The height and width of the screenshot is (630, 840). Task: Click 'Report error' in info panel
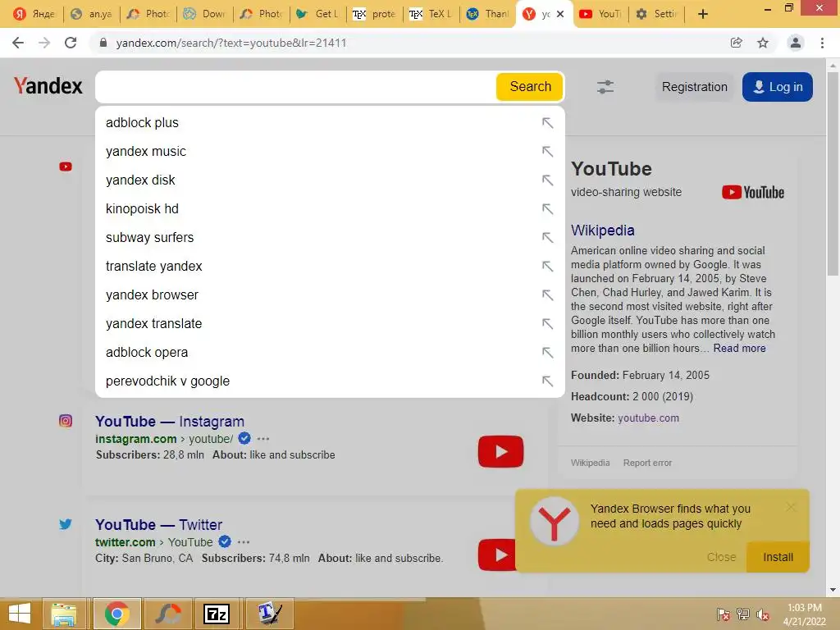coord(647,463)
